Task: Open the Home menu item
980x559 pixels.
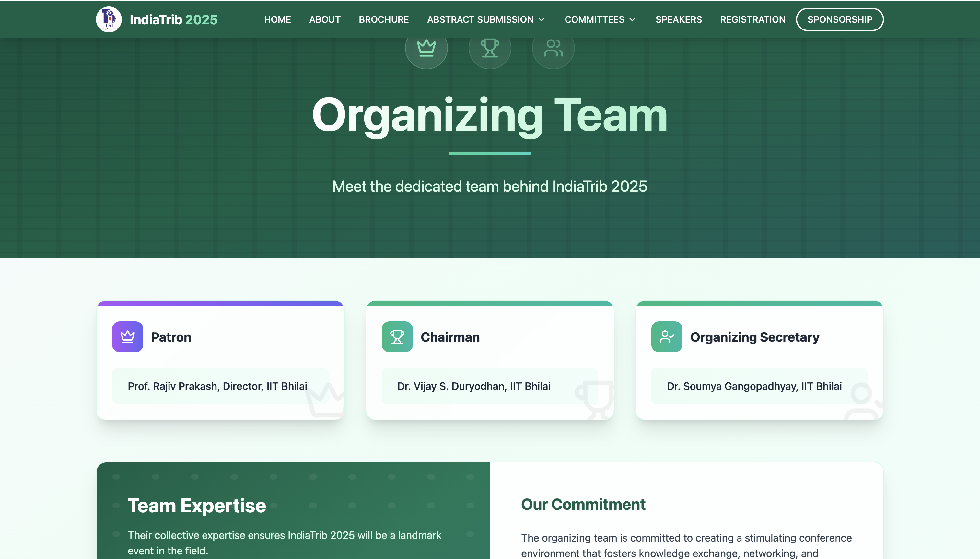Action: (x=277, y=19)
